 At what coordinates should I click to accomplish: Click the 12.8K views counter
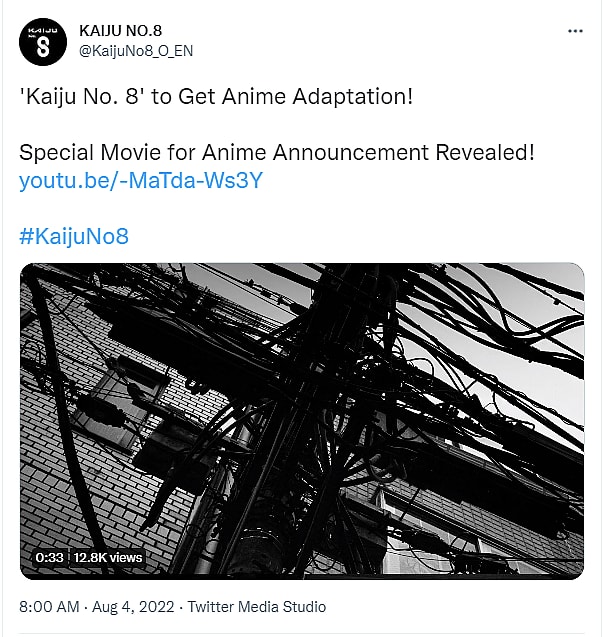107,557
